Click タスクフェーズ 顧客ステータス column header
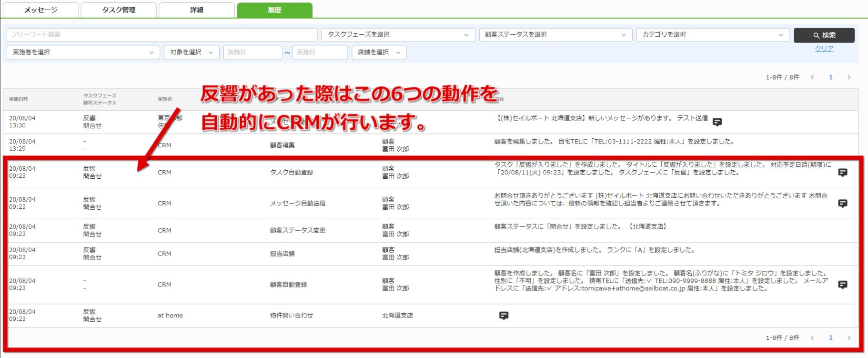Viewport: 868px width, 358px height. [x=100, y=99]
